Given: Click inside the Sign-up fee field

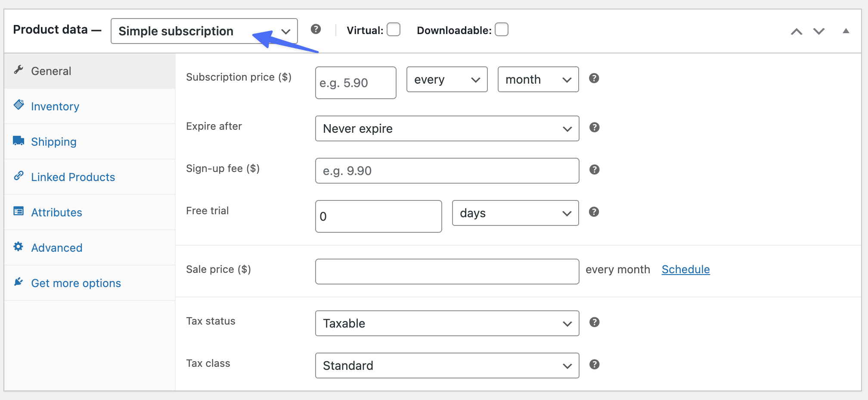Looking at the screenshot, I should click(x=447, y=171).
